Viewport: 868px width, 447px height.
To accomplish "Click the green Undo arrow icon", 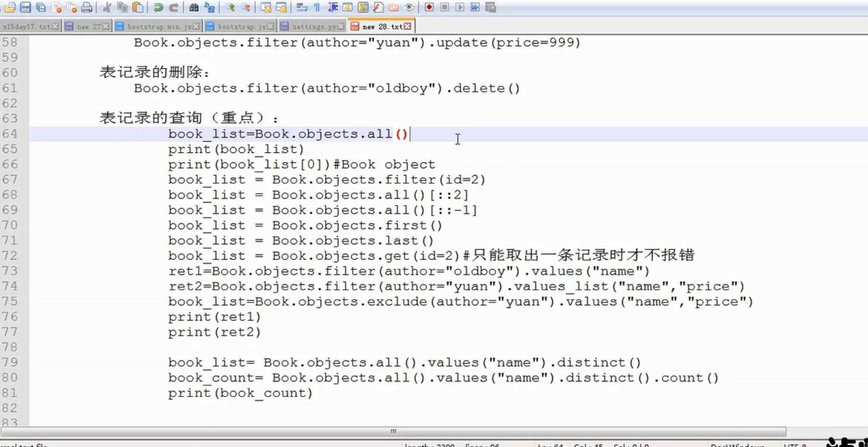I will coord(158,7).
